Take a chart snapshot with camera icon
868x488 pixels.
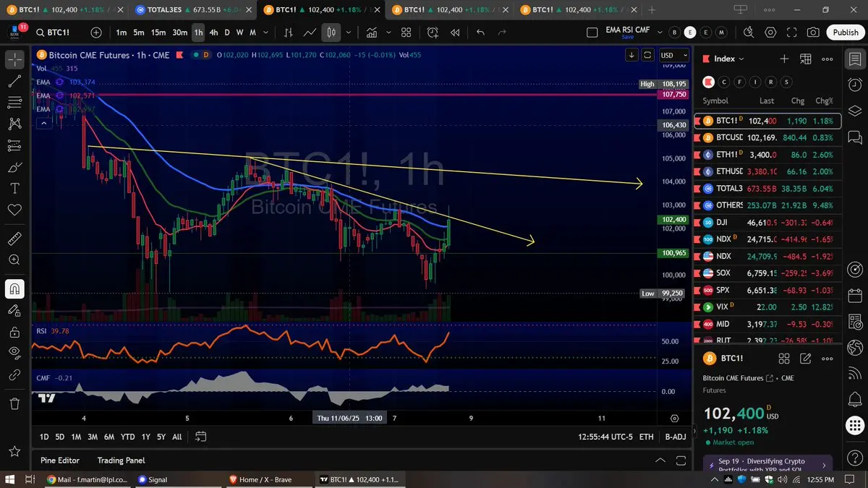point(814,33)
